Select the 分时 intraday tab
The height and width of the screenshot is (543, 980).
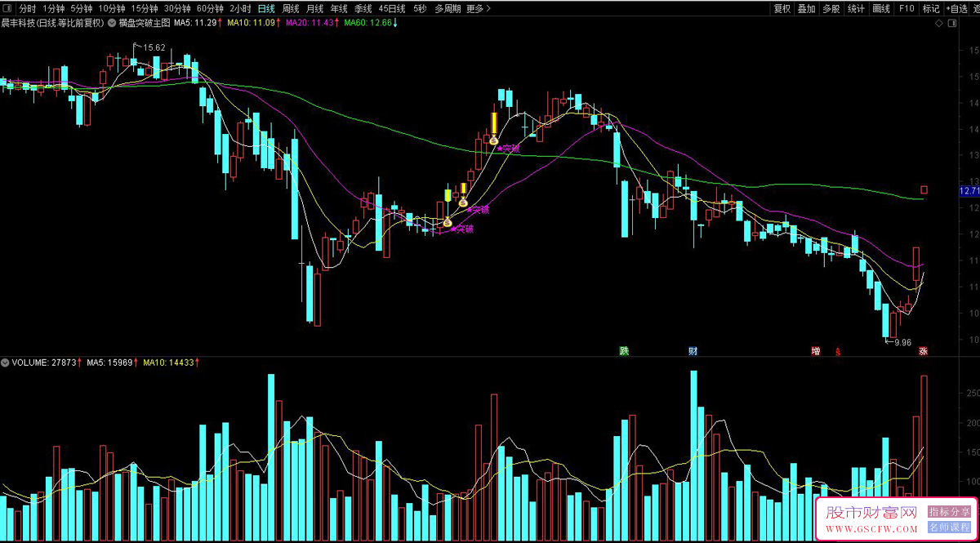(28, 8)
